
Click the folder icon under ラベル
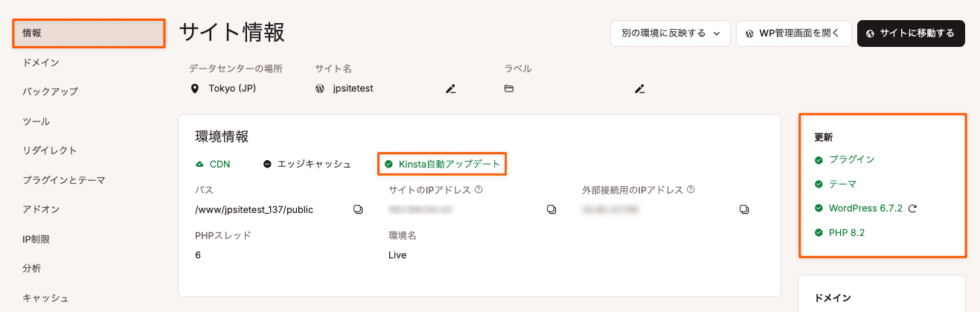pos(509,89)
